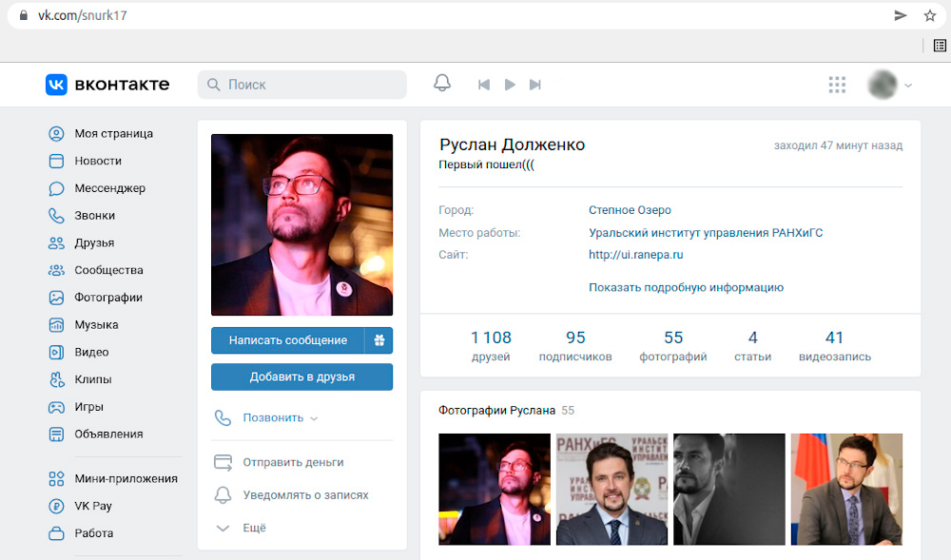The image size is (951, 560).
Task: Go to Музыка in the sidebar
Action: point(96,325)
